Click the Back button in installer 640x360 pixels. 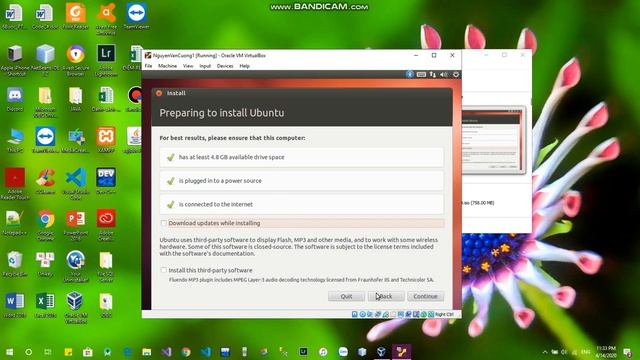(386, 296)
